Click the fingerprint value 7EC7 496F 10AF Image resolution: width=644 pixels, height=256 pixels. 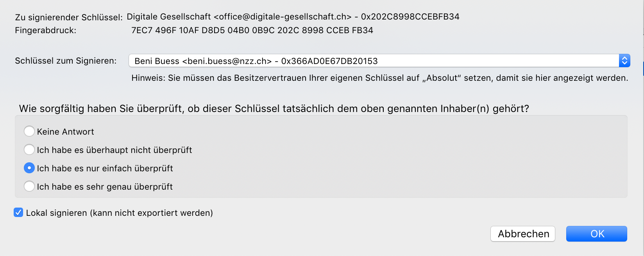252,30
